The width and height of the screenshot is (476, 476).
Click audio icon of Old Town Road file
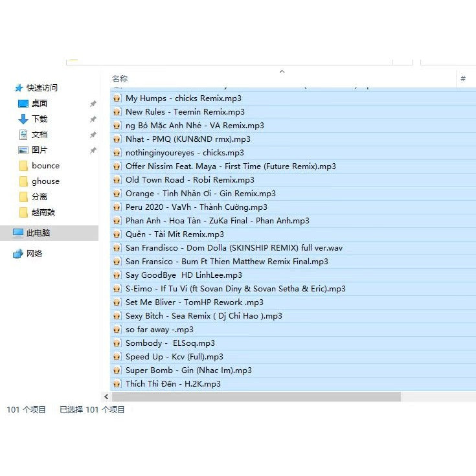coord(117,180)
